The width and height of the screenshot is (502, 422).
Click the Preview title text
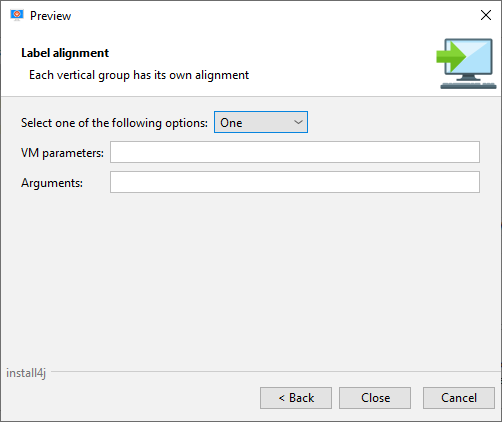click(x=50, y=16)
